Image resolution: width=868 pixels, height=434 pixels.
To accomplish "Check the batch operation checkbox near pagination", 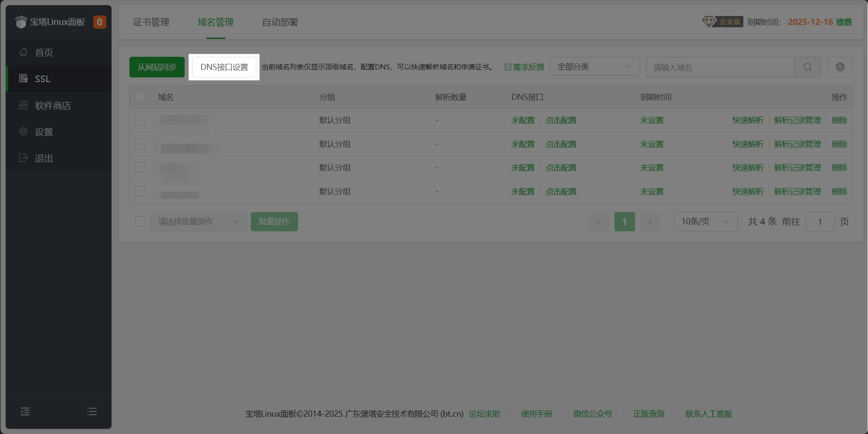I will tap(140, 221).
